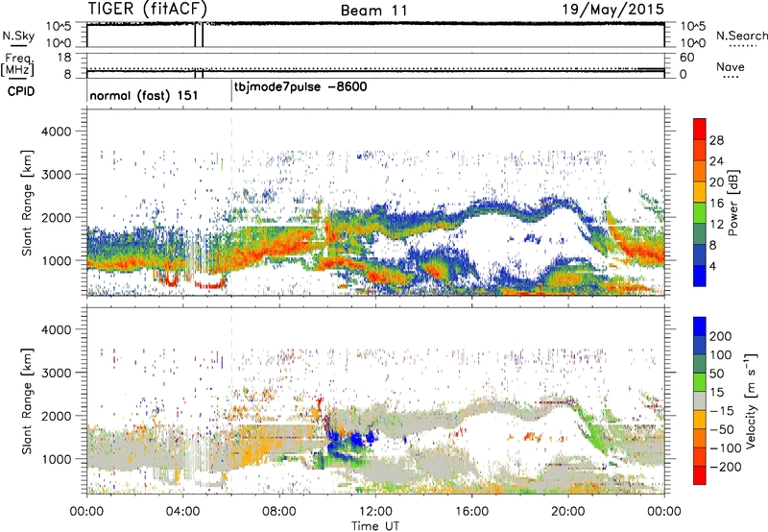Click the 'CPID' row label
Image resolution: width=768 pixels, height=532 pixels.
pos(21,91)
